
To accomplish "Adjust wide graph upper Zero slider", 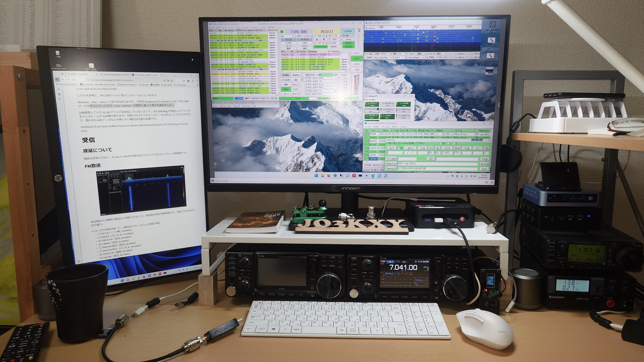I will (470, 54).
